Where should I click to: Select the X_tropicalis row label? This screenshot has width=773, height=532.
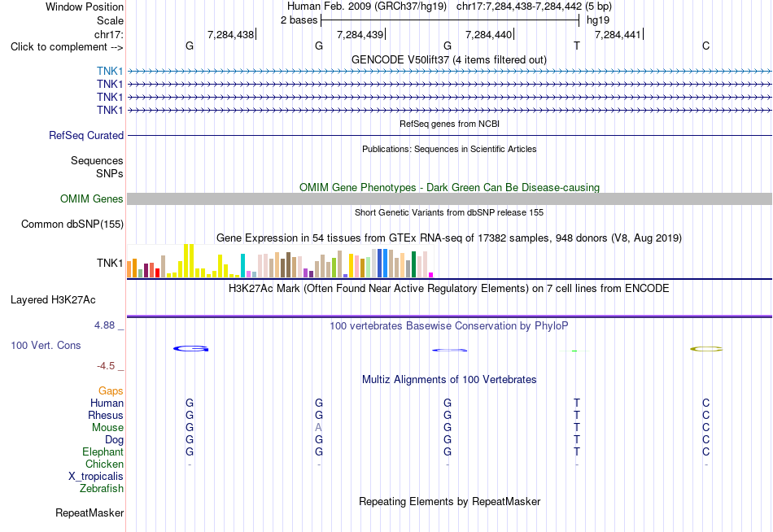tap(96, 477)
